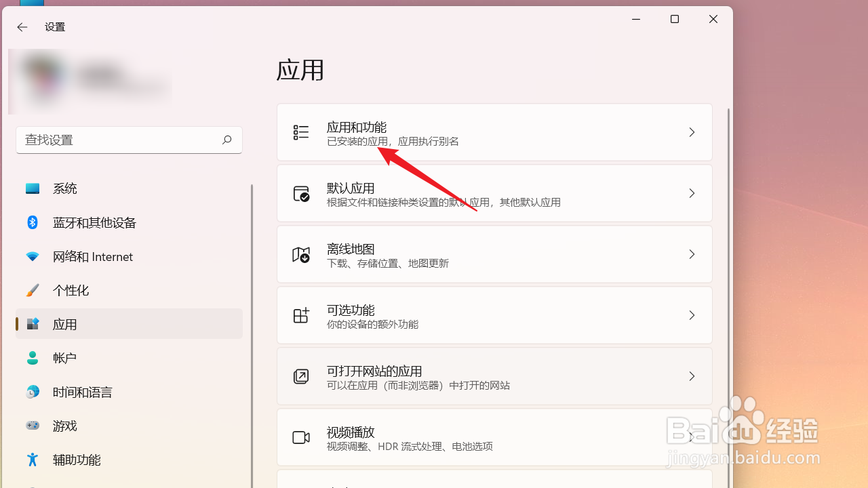Click the 帐户 person icon in sidebar
This screenshot has height=488, width=868.
pos(33,358)
